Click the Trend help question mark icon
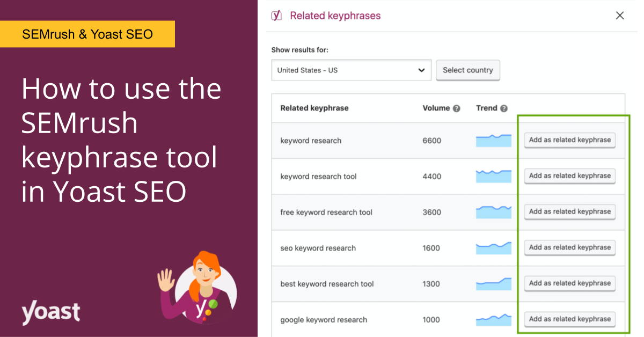 point(504,108)
